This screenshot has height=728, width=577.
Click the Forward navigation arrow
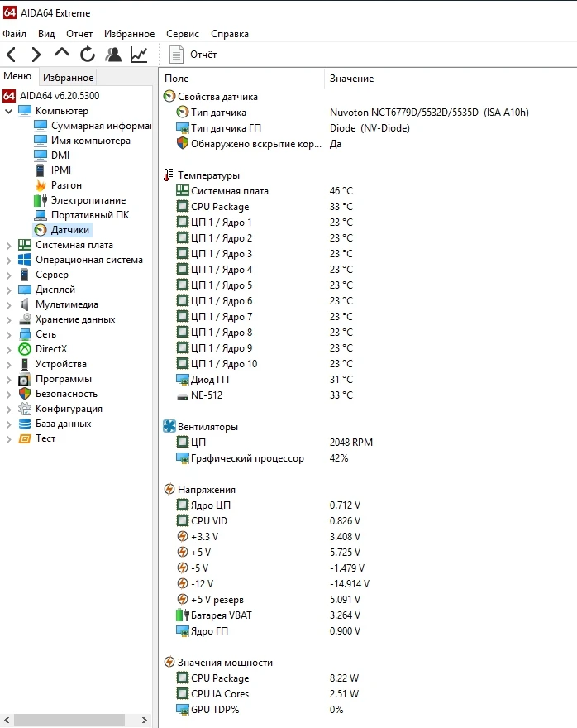[36, 55]
